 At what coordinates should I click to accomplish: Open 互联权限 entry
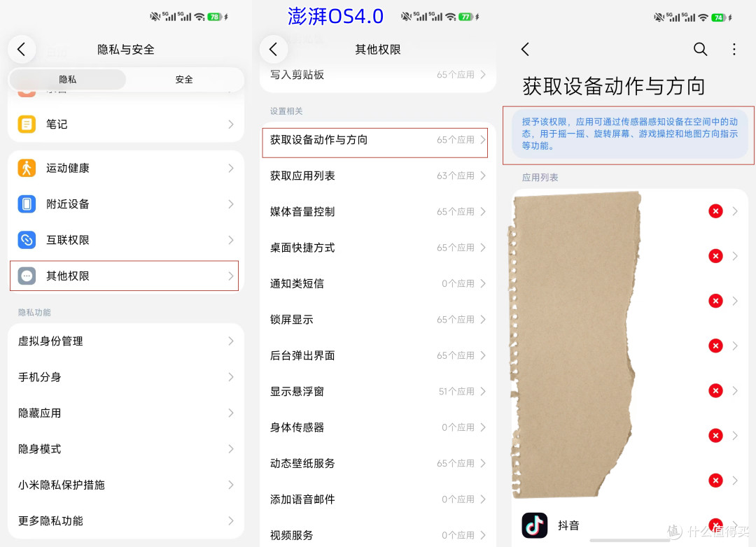126,240
